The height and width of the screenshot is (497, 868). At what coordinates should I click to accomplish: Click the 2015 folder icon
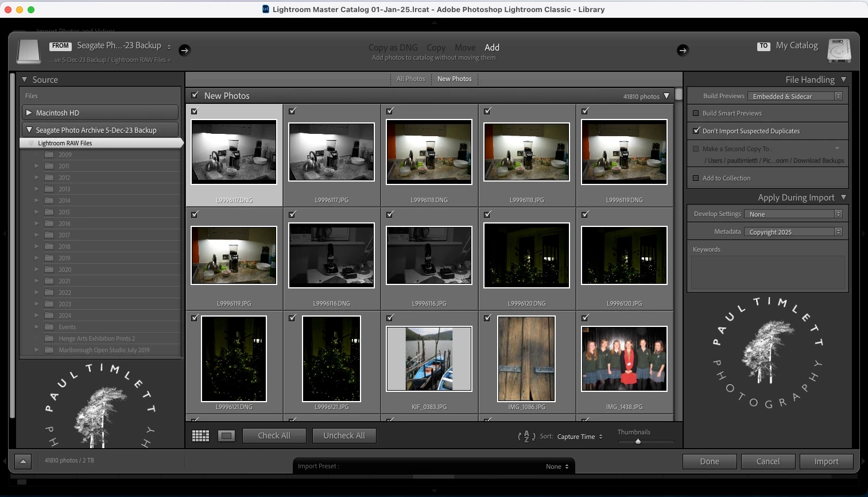[49, 212]
